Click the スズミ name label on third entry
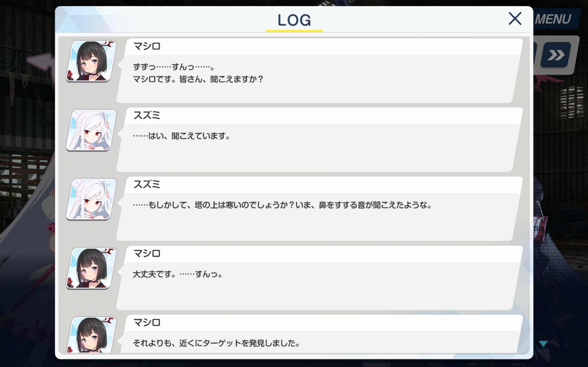This screenshot has height=367, width=588. (147, 184)
